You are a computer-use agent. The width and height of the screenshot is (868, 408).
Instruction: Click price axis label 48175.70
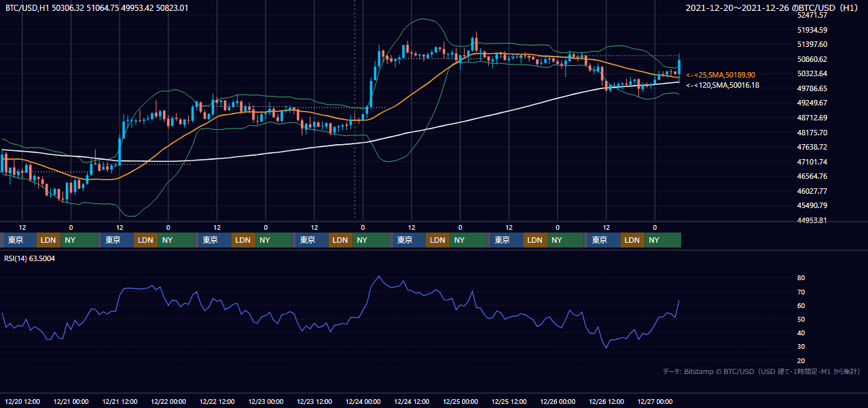point(812,132)
